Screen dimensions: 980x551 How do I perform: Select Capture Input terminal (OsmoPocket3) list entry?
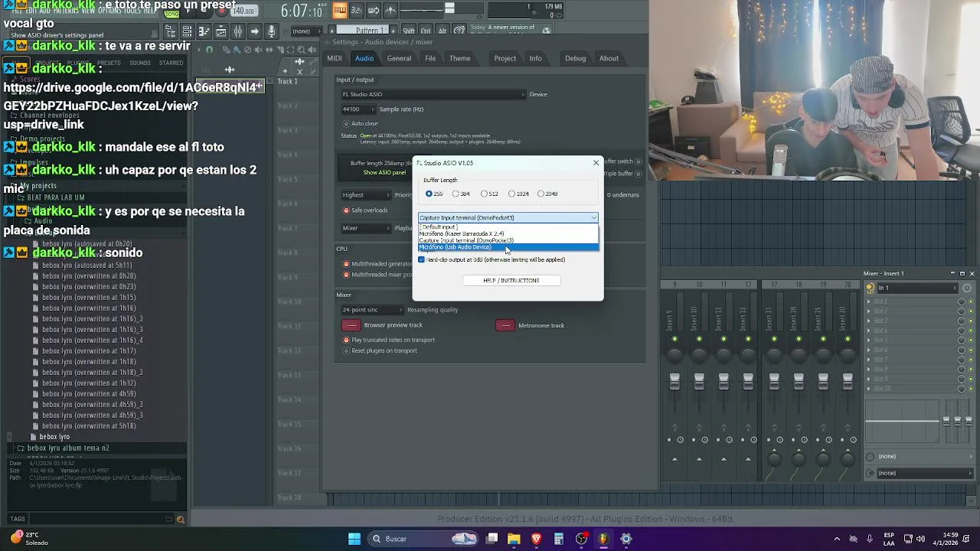508,240
